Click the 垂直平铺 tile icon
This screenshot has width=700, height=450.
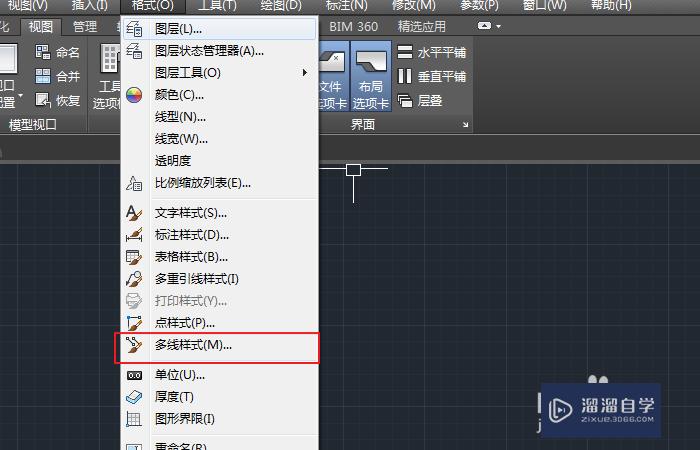coord(405,76)
